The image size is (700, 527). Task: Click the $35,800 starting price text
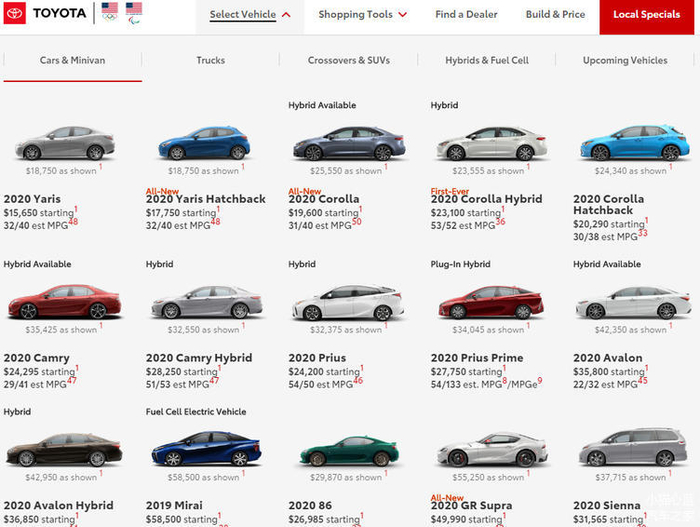609,372
